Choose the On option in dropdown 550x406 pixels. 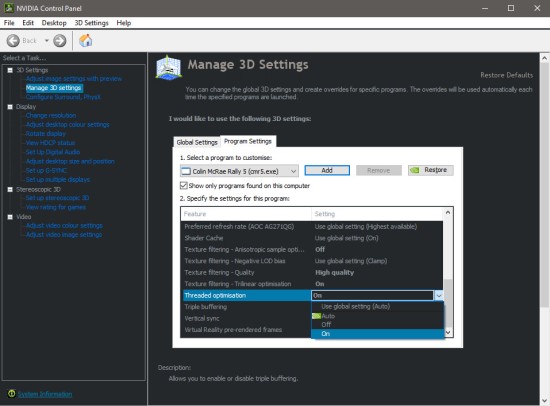(x=377, y=334)
